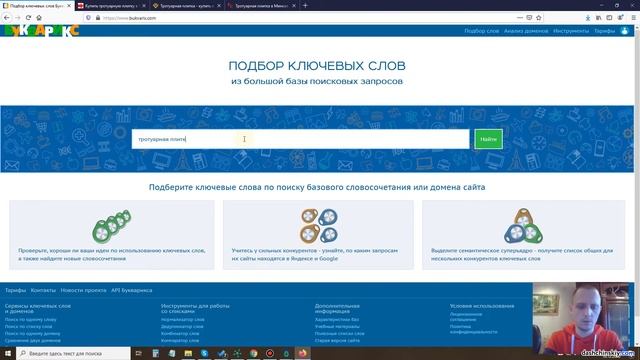Open the downloads arrow icon

click(x=588, y=18)
